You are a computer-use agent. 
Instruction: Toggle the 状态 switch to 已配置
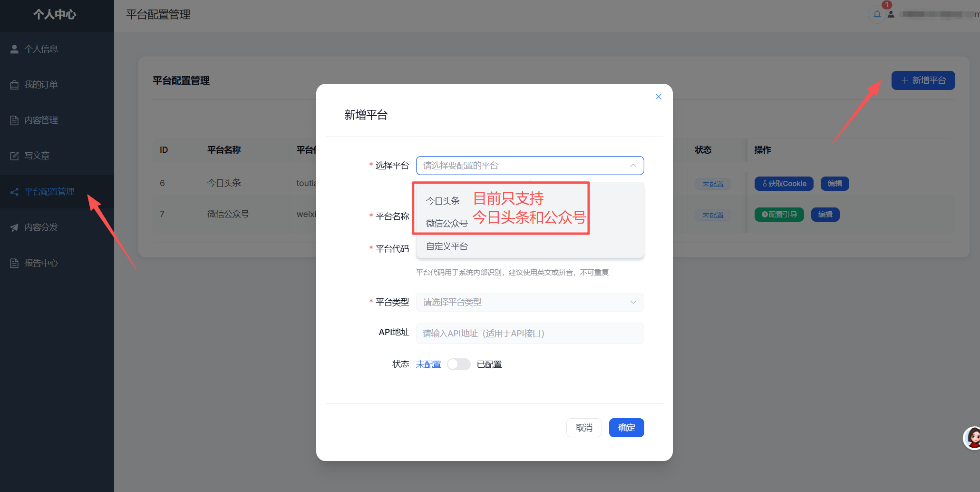pyautogui.click(x=459, y=364)
